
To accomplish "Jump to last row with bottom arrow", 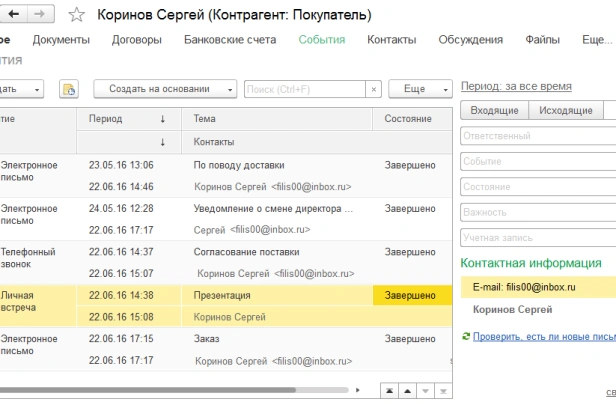I will pos(443,391).
